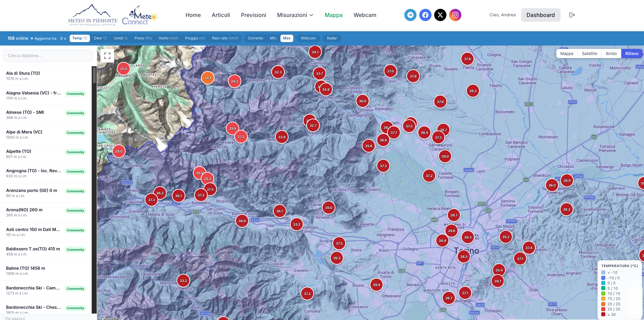Show Corrente values on map

[255, 38]
